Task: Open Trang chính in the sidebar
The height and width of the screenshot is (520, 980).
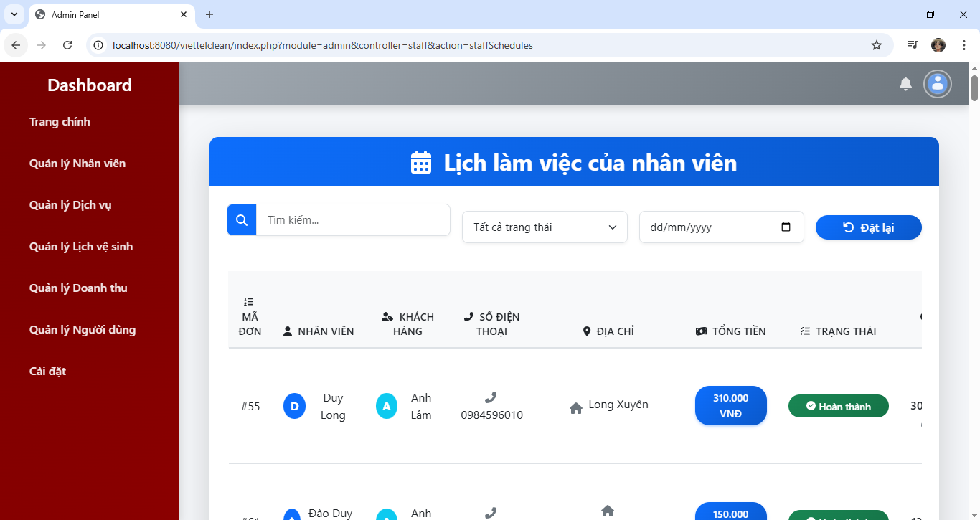Action: 60,122
